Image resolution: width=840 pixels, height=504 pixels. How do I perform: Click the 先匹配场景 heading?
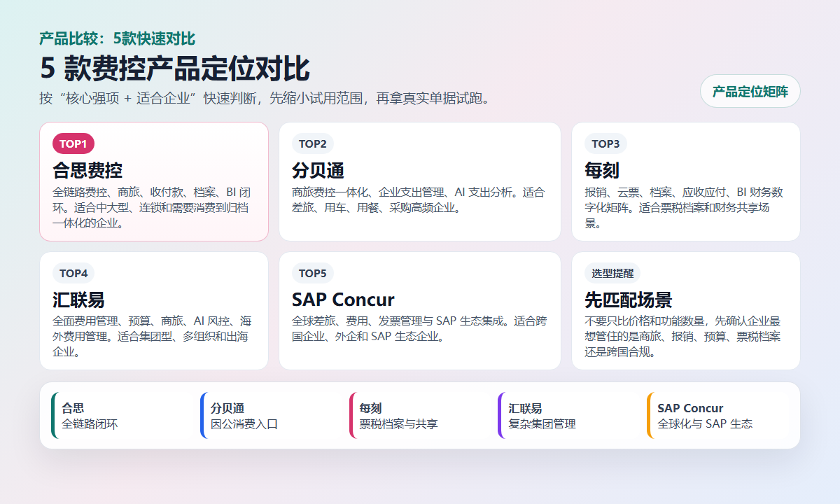(629, 300)
